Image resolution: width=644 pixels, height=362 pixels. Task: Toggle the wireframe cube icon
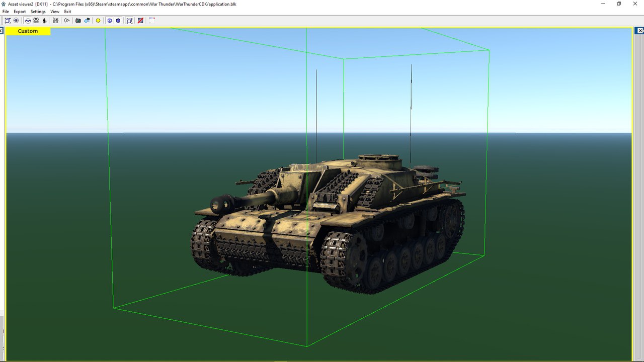pyautogui.click(x=109, y=21)
